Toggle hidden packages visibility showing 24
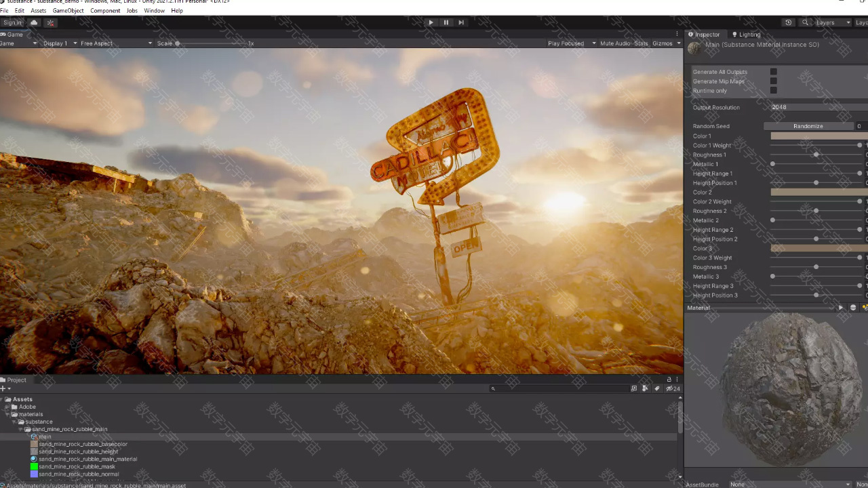 tap(673, 388)
